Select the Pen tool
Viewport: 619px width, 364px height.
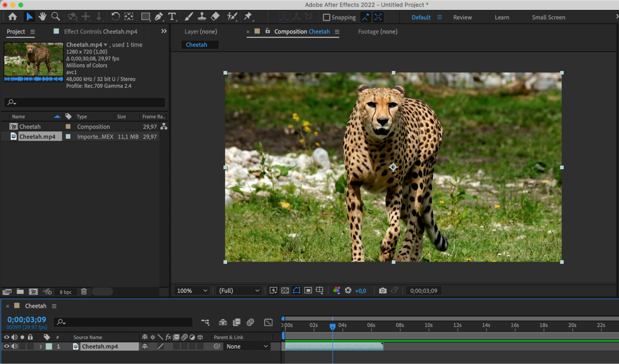(x=159, y=17)
